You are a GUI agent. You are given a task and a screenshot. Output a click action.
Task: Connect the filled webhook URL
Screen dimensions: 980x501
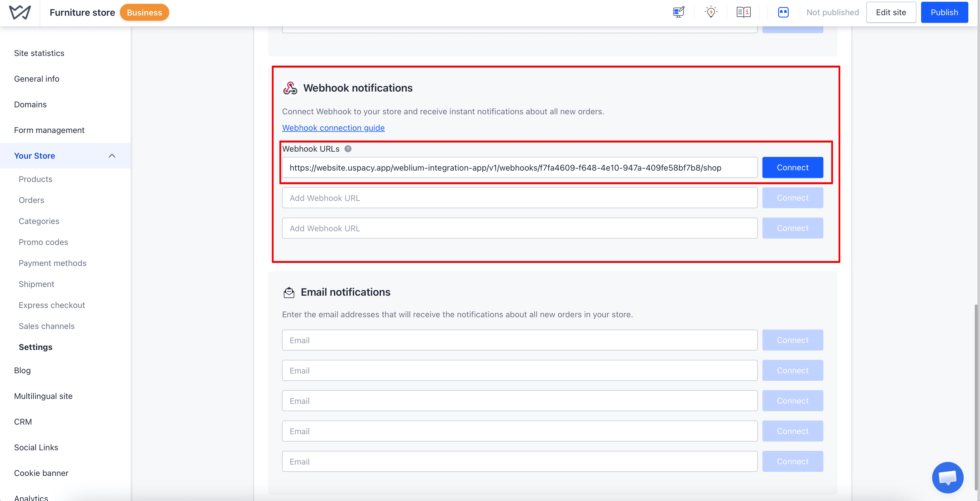coord(792,167)
